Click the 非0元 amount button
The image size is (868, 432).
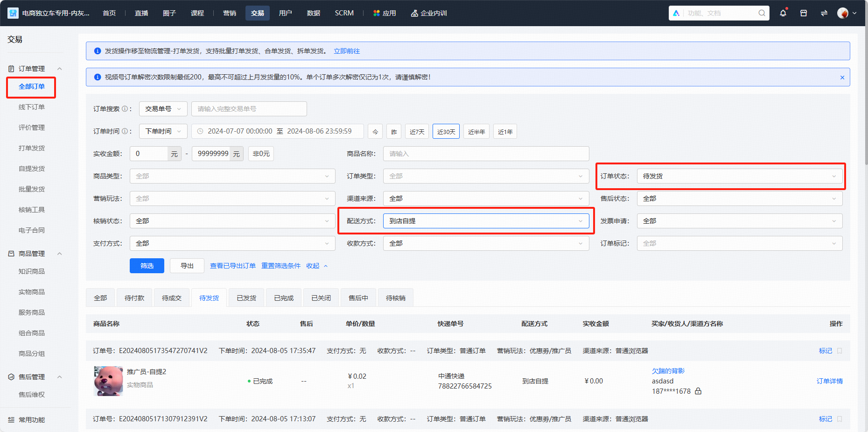[x=261, y=154]
